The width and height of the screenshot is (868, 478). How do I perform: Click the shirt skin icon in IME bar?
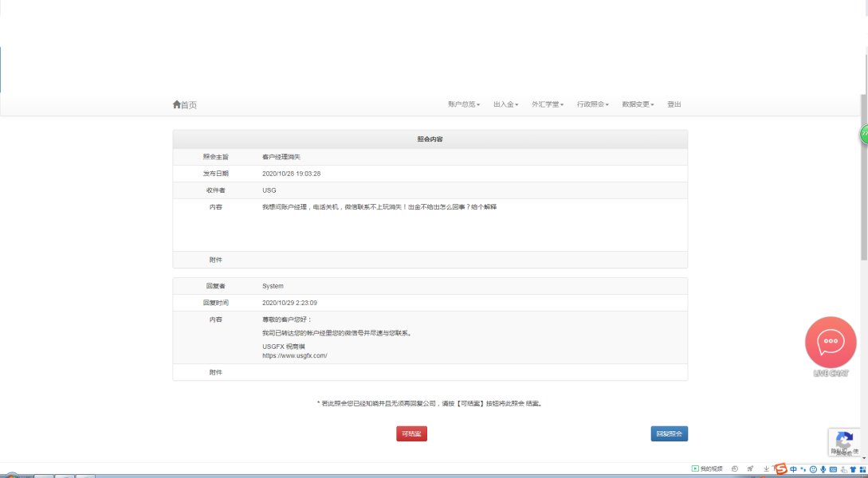point(853,469)
